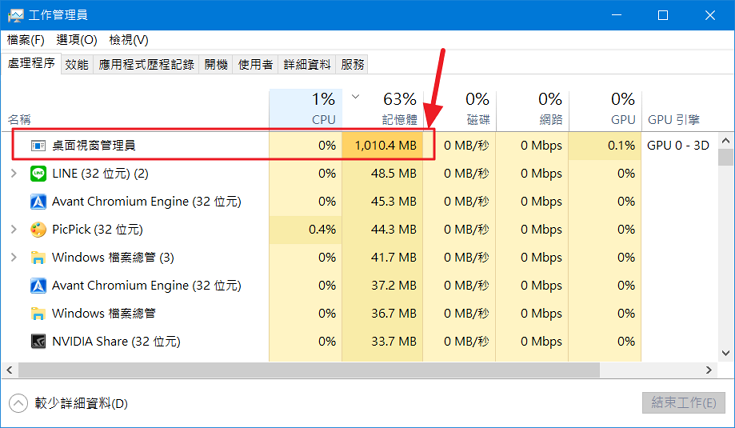735x428 pixels.
Task: Select the NVIDIA Share (32 位元) row name
Action: coord(116,342)
